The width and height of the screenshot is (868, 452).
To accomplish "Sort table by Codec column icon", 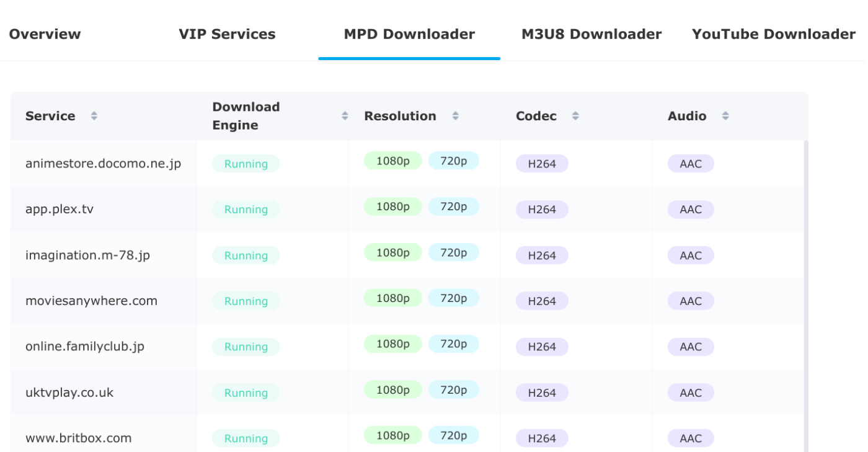I will point(575,116).
